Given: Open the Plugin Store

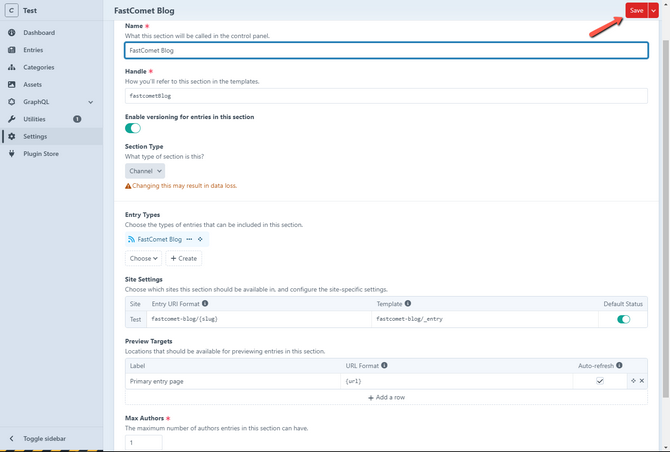Looking at the screenshot, I should (x=41, y=154).
